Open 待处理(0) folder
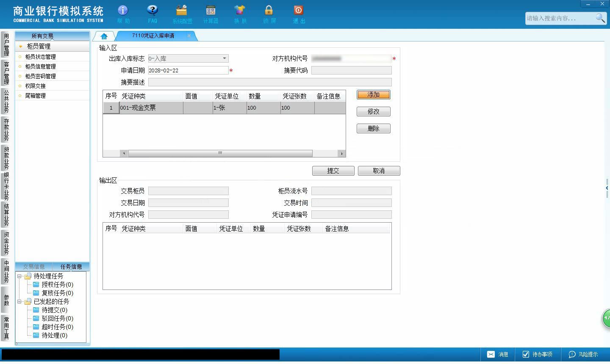This screenshot has height=364, width=610. pos(50,335)
